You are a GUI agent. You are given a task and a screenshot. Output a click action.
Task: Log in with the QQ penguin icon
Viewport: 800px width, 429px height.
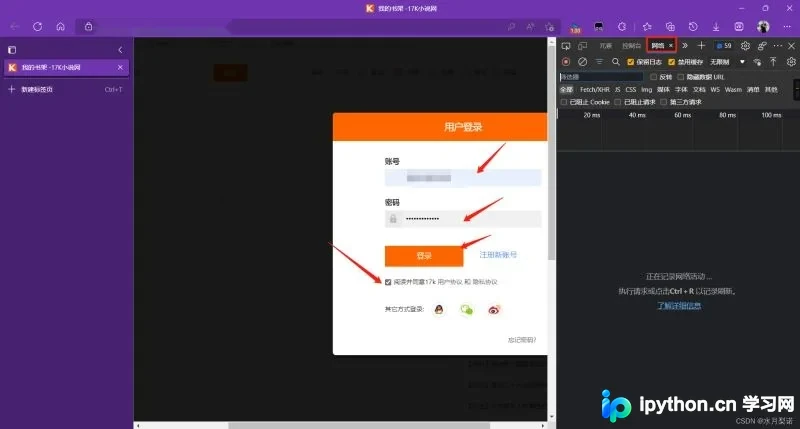(x=439, y=309)
